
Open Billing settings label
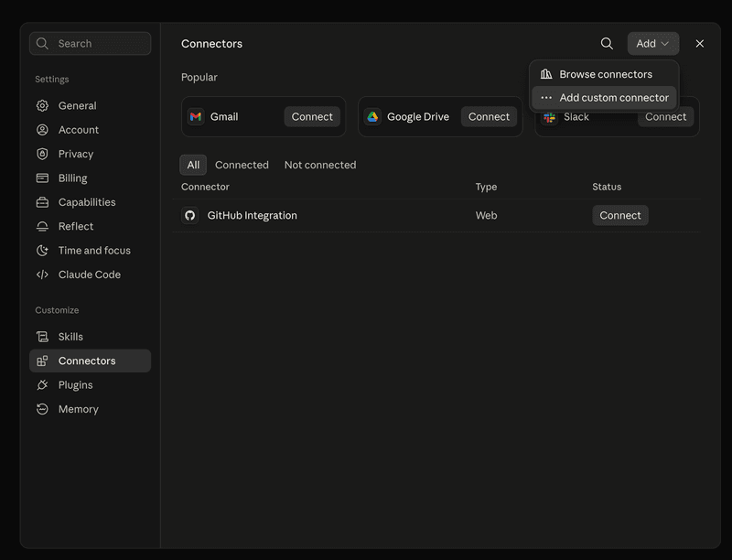73,178
